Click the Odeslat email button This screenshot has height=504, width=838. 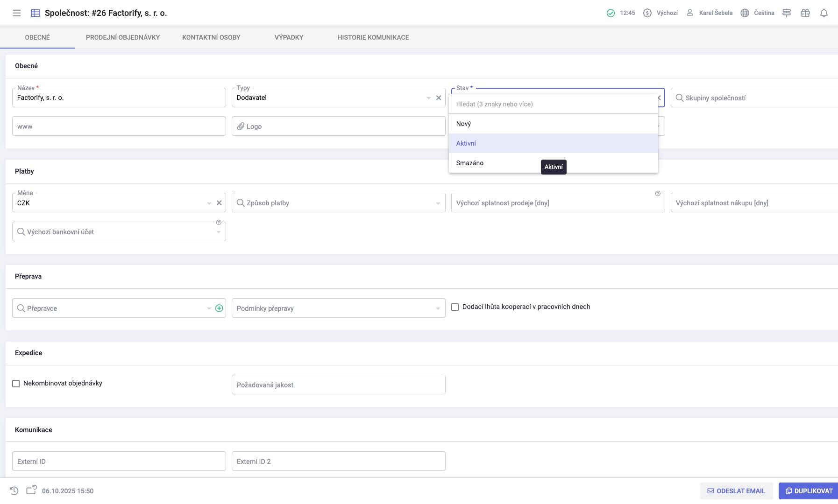tap(736, 491)
